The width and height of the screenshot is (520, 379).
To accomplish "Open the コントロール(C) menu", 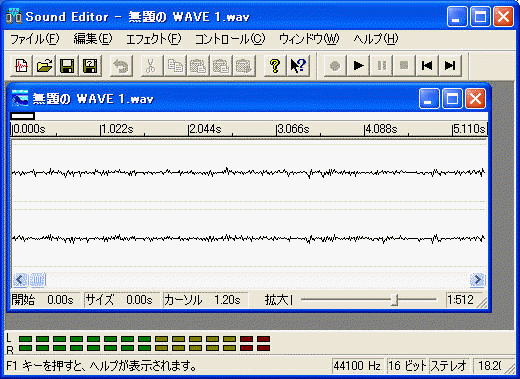I will click(x=230, y=39).
